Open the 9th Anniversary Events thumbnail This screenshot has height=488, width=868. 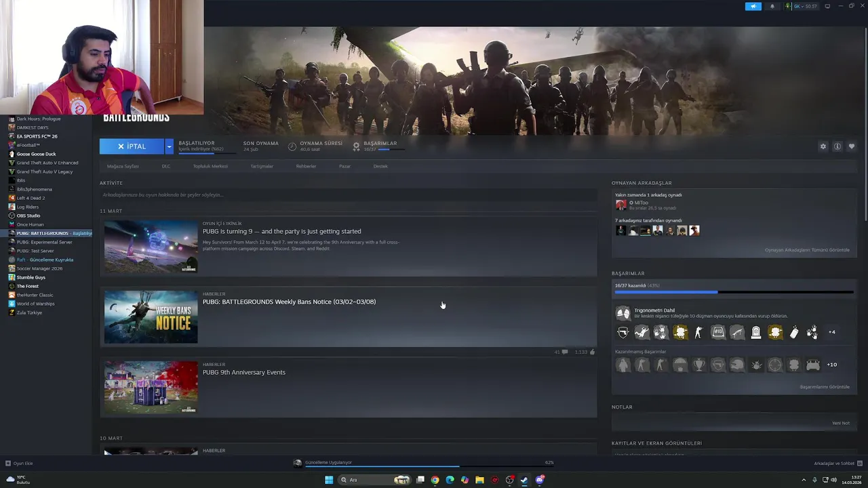click(x=151, y=387)
